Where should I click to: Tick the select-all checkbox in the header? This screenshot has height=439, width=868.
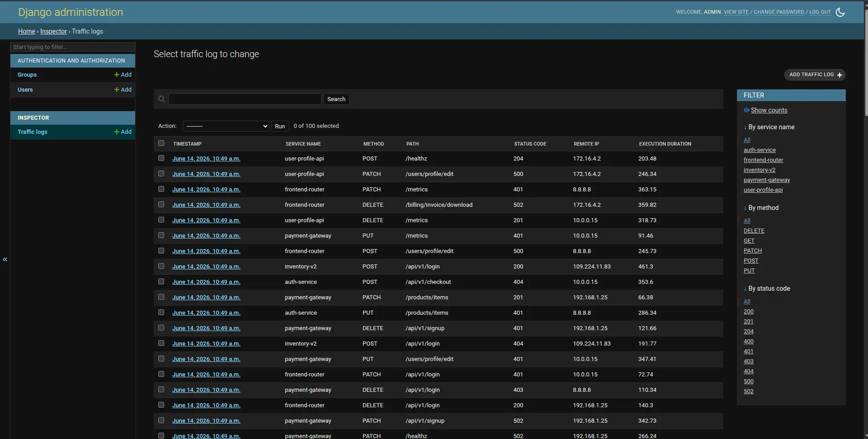point(161,143)
